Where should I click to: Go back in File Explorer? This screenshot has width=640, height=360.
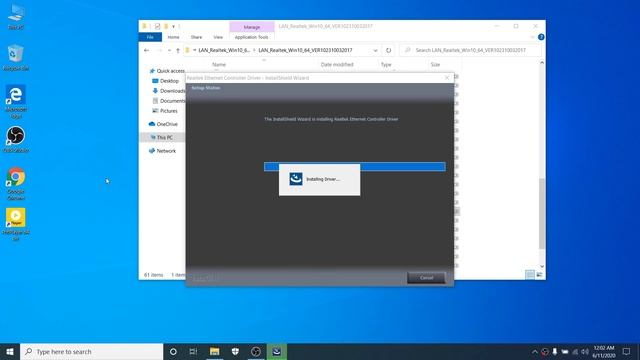click(147, 50)
